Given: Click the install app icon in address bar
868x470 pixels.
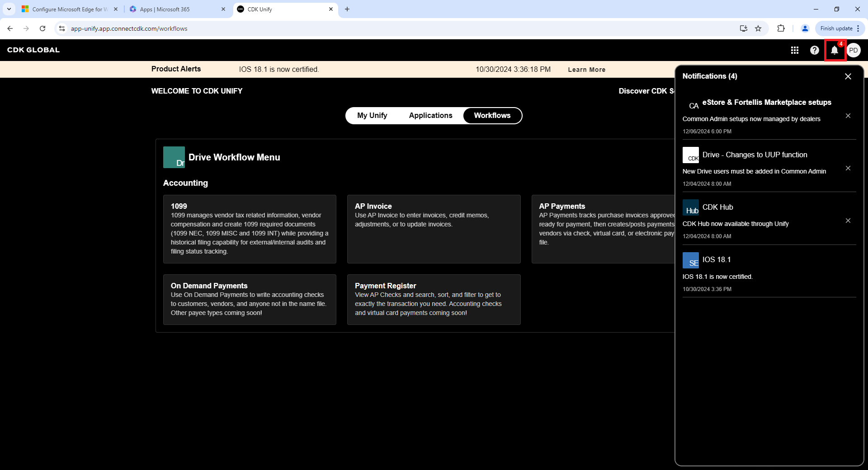Looking at the screenshot, I should 743,28.
